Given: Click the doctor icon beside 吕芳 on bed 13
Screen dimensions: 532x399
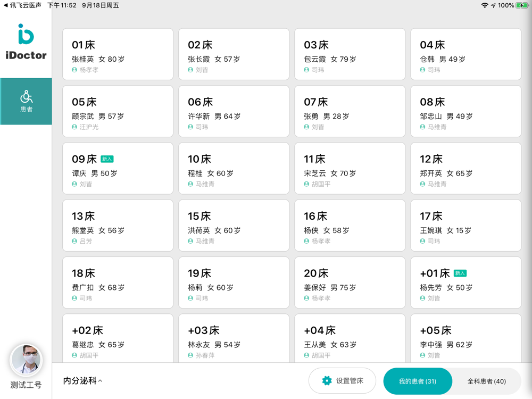Looking at the screenshot, I should 74,242.
